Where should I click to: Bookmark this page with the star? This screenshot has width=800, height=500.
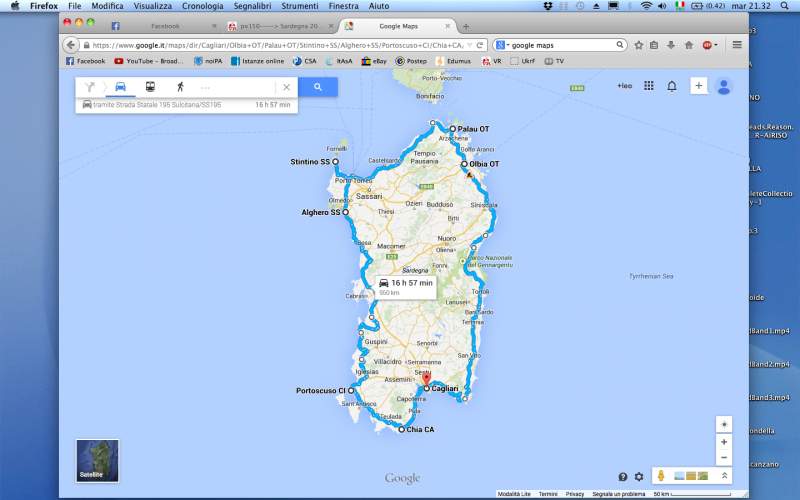coord(638,45)
